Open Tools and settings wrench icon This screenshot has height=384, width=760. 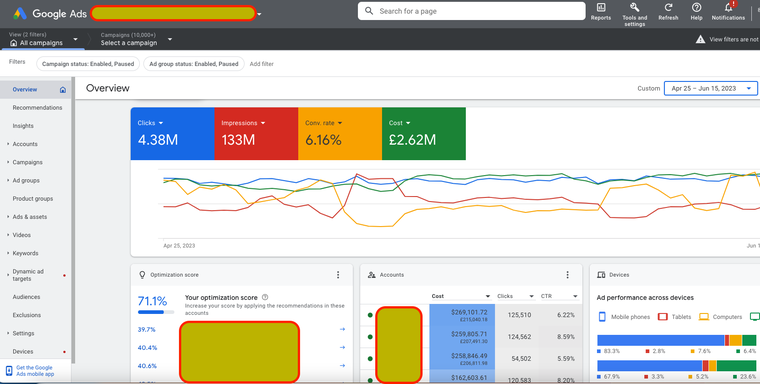click(634, 8)
